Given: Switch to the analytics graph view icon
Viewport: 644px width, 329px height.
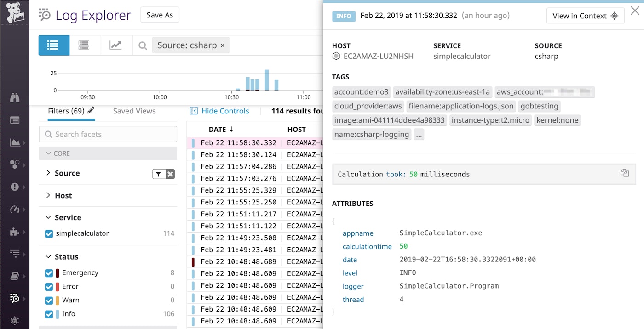Looking at the screenshot, I should click(x=115, y=45).
